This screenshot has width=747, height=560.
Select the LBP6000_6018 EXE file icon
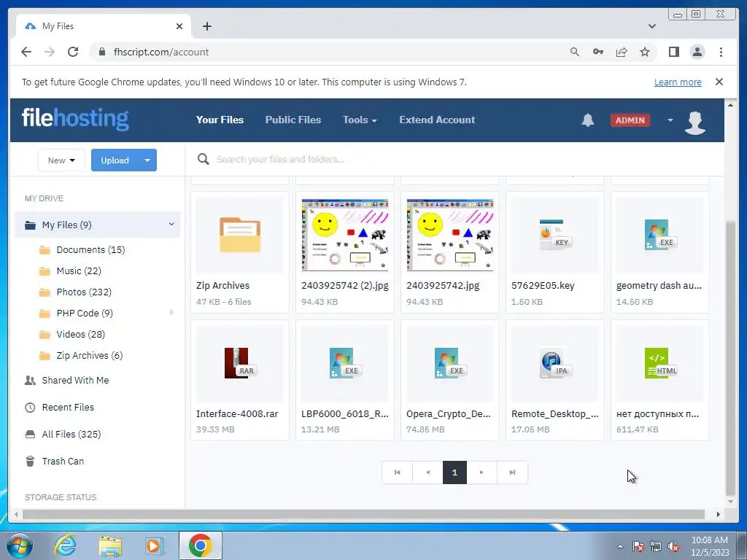click(344, 363)
